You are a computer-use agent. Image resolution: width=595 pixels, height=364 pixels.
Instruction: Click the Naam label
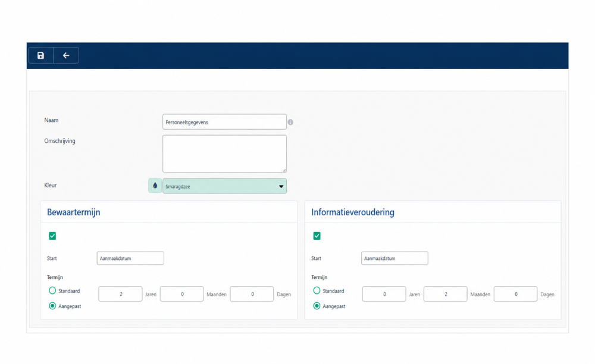[x=51, y=120]
